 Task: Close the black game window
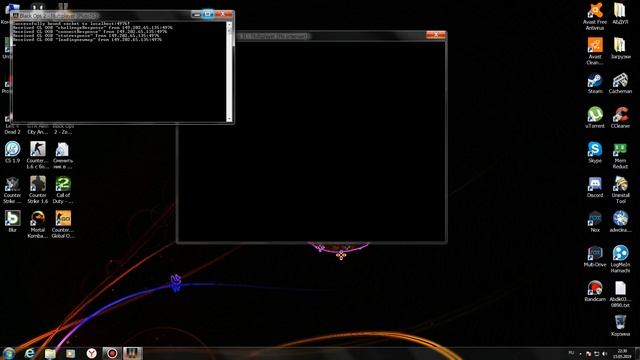[x=436, y=35]
